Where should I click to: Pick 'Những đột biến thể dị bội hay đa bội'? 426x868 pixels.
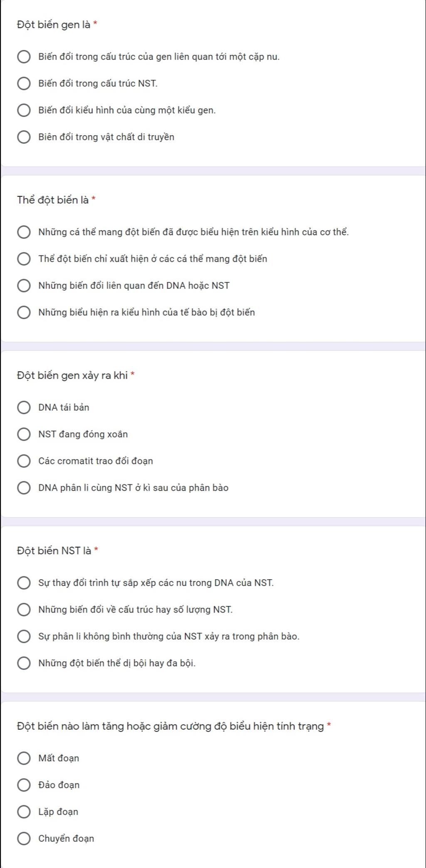click(x=24, y=663)
